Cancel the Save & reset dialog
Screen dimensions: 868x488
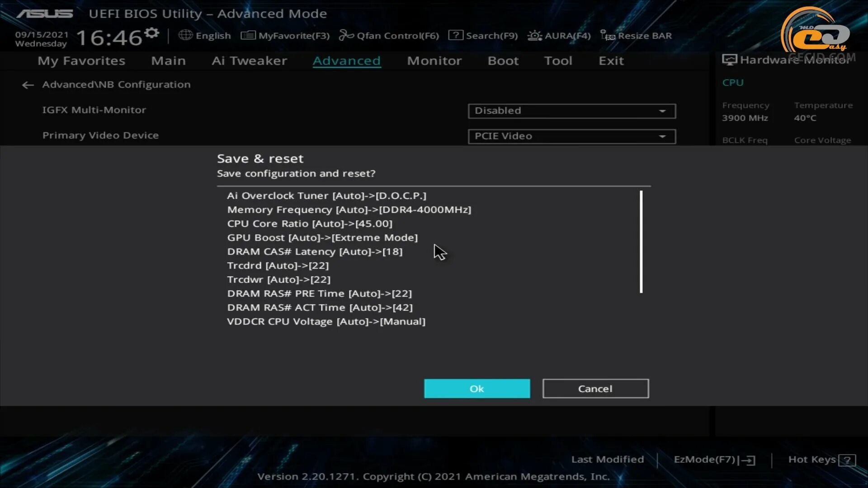click(x=595, y=389)
